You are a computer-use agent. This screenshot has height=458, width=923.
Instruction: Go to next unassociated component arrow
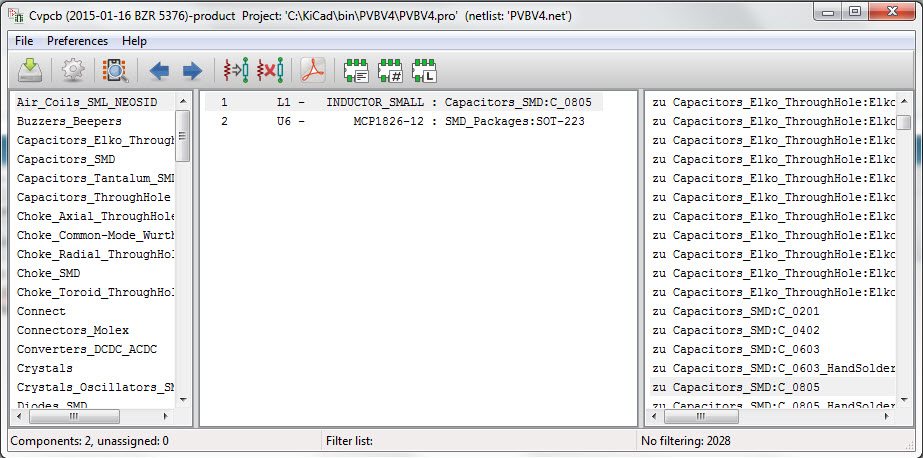pos(192,71)
